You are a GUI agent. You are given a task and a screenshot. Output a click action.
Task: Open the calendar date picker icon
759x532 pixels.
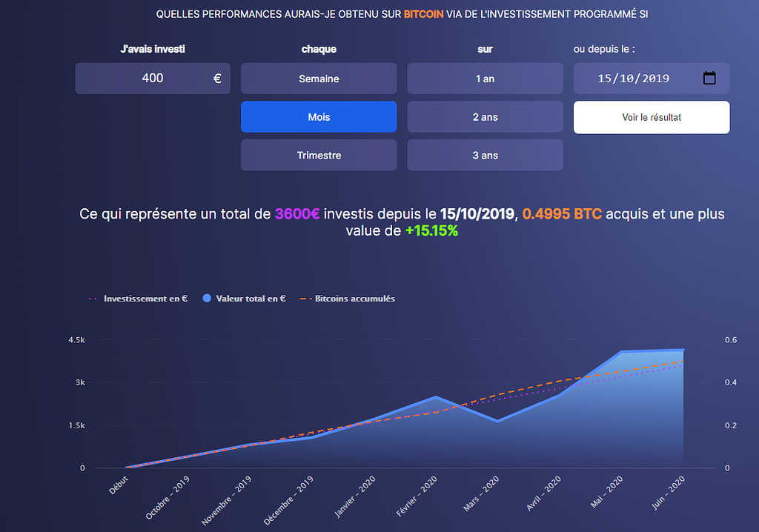[x=709, y=78]
